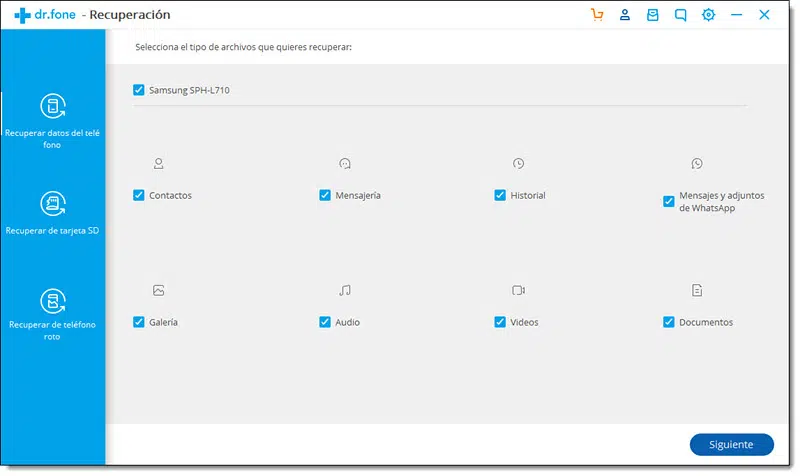Uncheck the Historial checkbox

pos(500,195)
